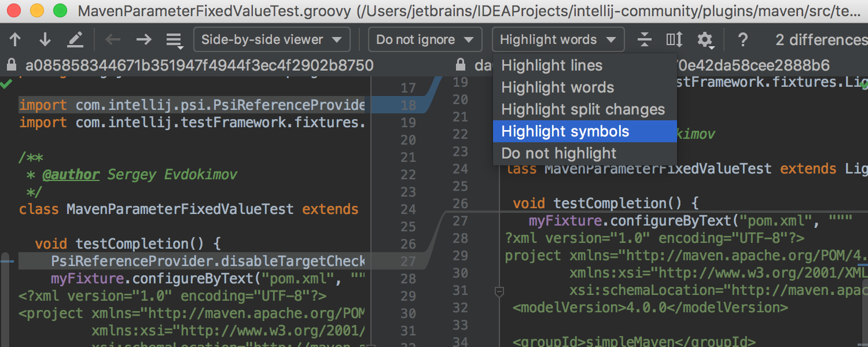
Task: Jump to source with pencil icon
Action: click(x=75, y=39)
